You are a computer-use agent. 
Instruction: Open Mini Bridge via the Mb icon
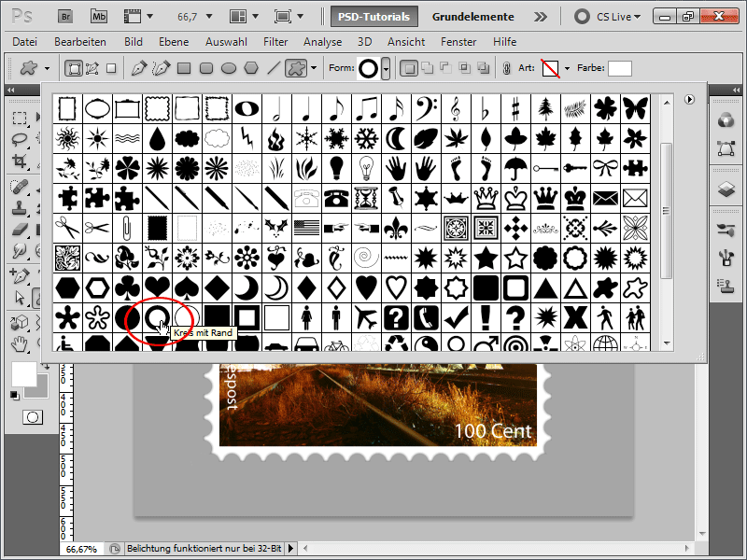point(99,17)
